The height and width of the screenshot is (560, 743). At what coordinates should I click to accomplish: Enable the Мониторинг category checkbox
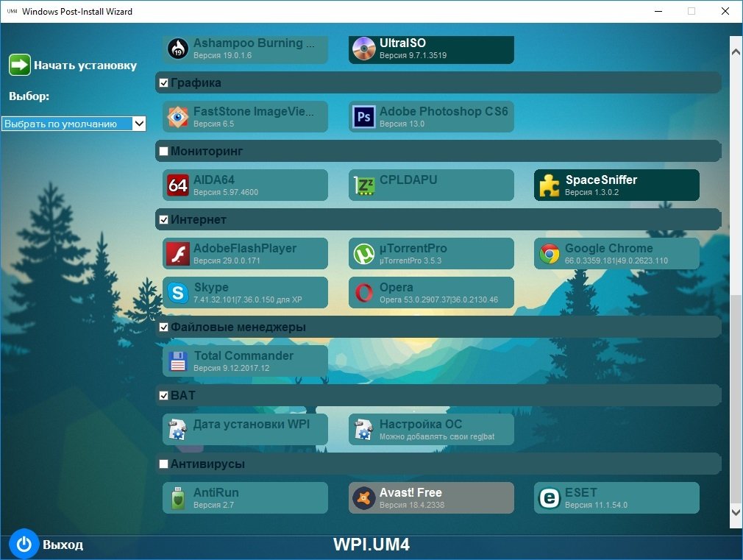[163, 152]
